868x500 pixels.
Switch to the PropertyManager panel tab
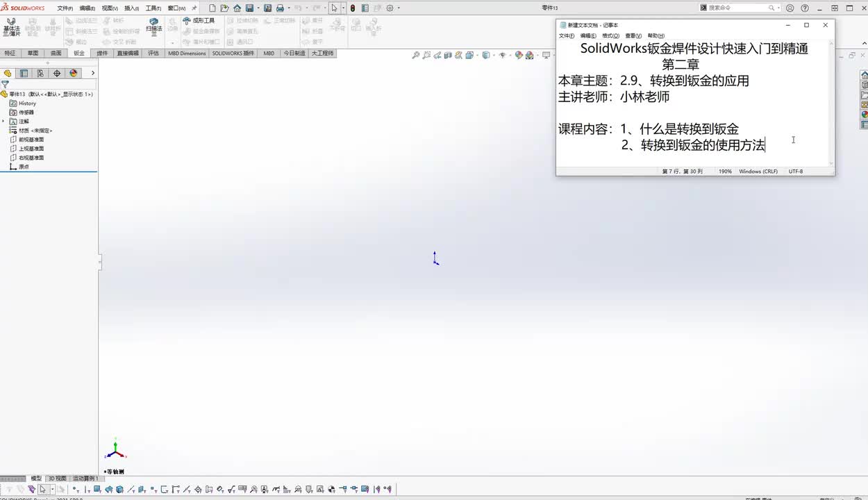(24, 73)
